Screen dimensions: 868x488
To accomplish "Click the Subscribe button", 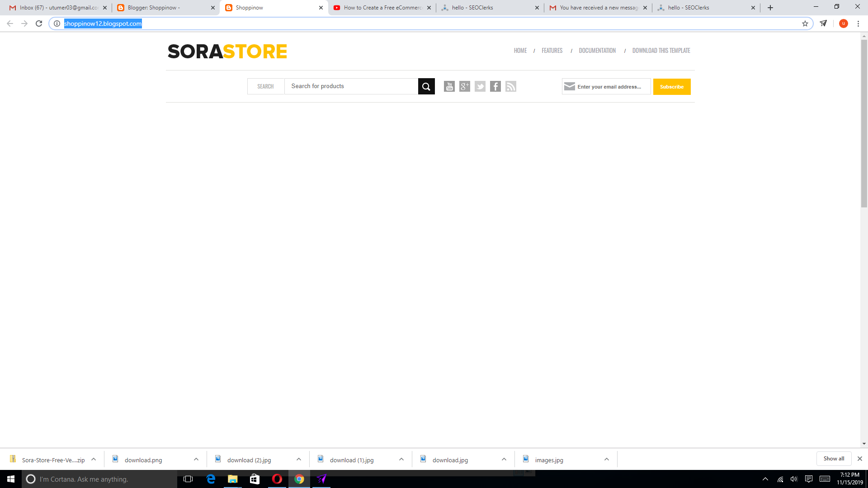I will click(x=671, y=86).
